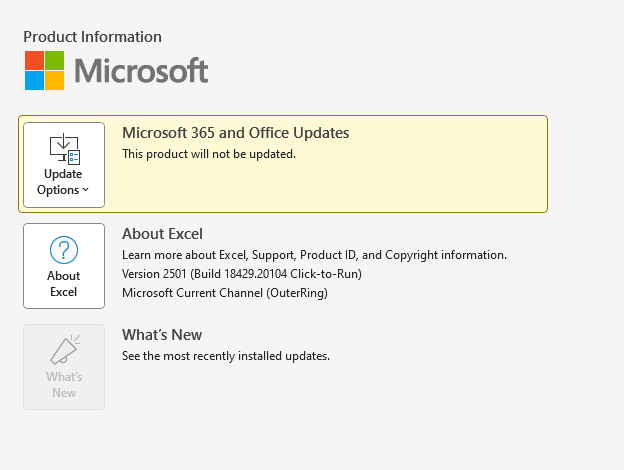The image size is (624, 470).
Task: Click the About Excel question mark icon
Action: (64, 250)
